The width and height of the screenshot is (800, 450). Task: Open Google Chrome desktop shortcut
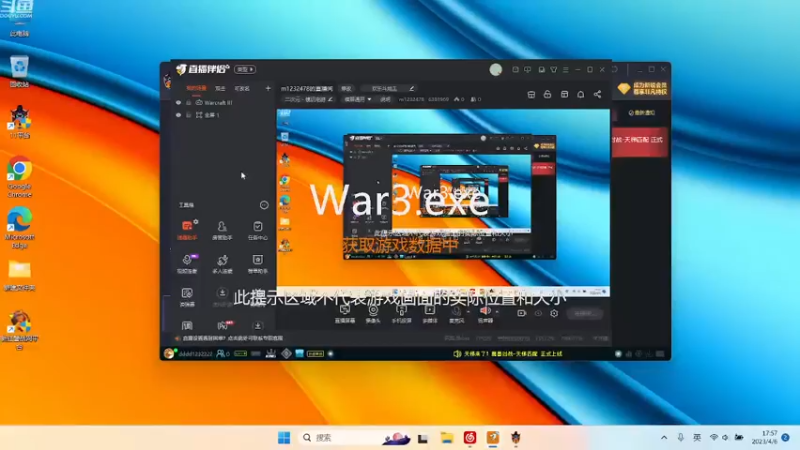coord(19,177)
